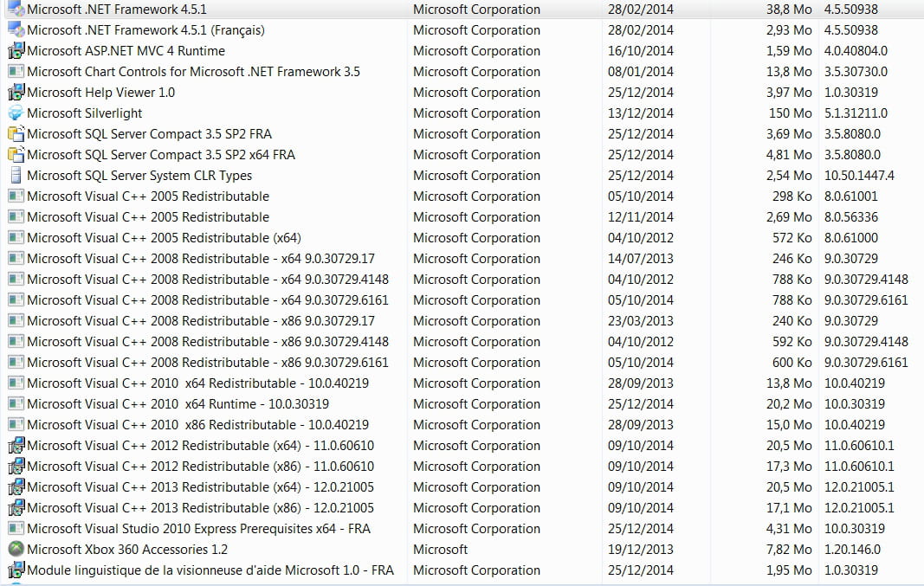Screen dimensions: 924x586
Task: Click the size value 150 Mo
Action: tap(791, 113)
